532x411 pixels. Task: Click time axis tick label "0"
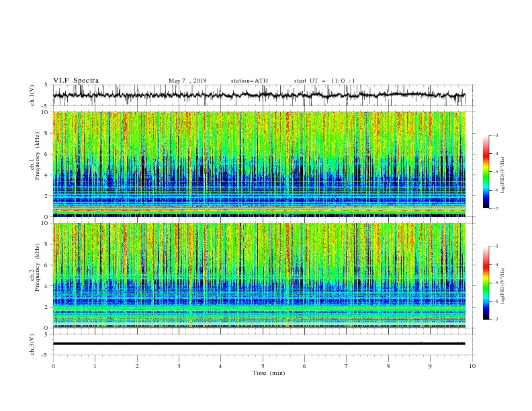pos(53,366)
